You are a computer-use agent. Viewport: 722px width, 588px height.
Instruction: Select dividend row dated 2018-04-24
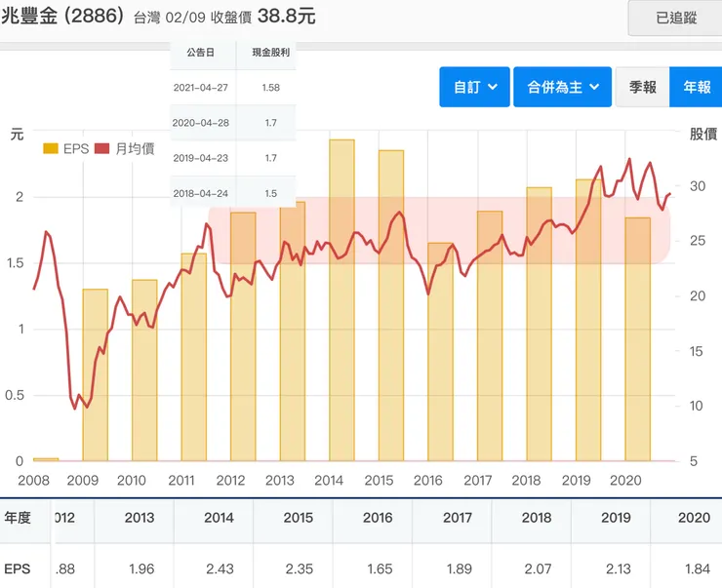tap(232, 193)
